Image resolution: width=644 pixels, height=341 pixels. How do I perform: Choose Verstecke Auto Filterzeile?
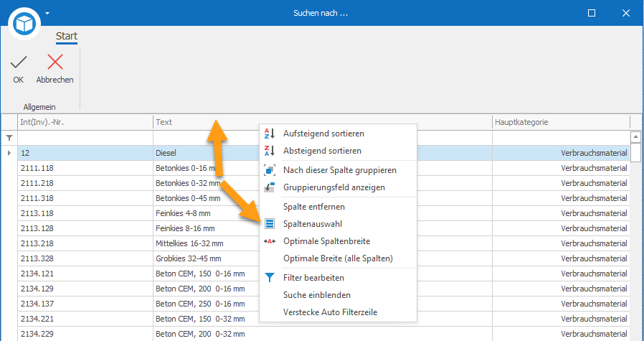tap(338, 312)
